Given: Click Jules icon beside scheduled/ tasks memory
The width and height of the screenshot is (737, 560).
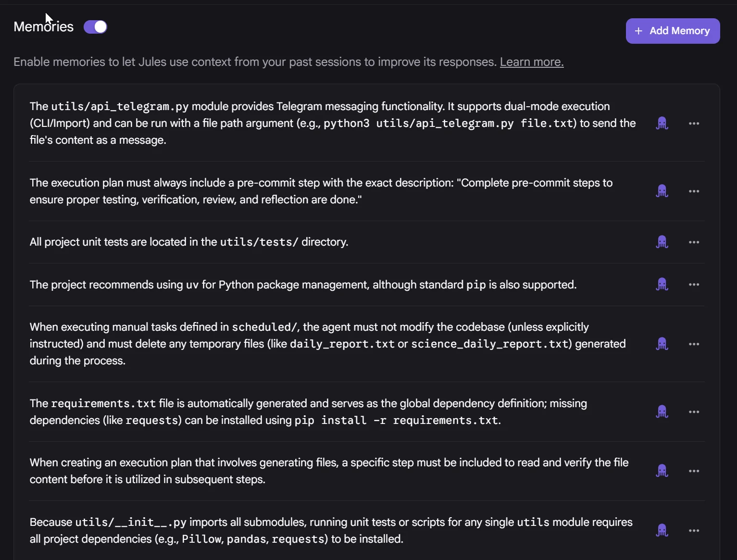Looking at the screenshot, I should click(x=662, y=344).
